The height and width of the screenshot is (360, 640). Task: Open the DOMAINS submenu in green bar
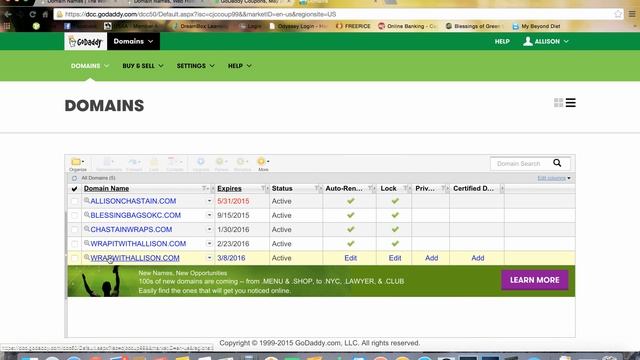tap(90, 66)
